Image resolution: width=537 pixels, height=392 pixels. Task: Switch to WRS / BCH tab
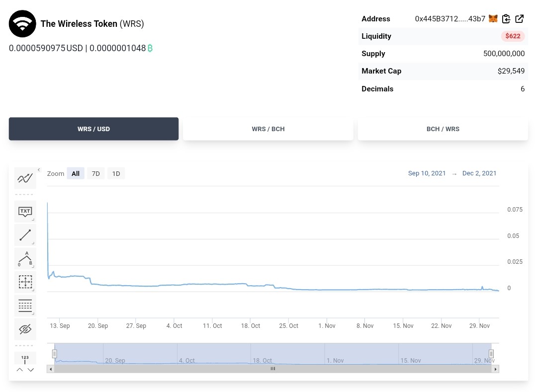tap(268, 129)
